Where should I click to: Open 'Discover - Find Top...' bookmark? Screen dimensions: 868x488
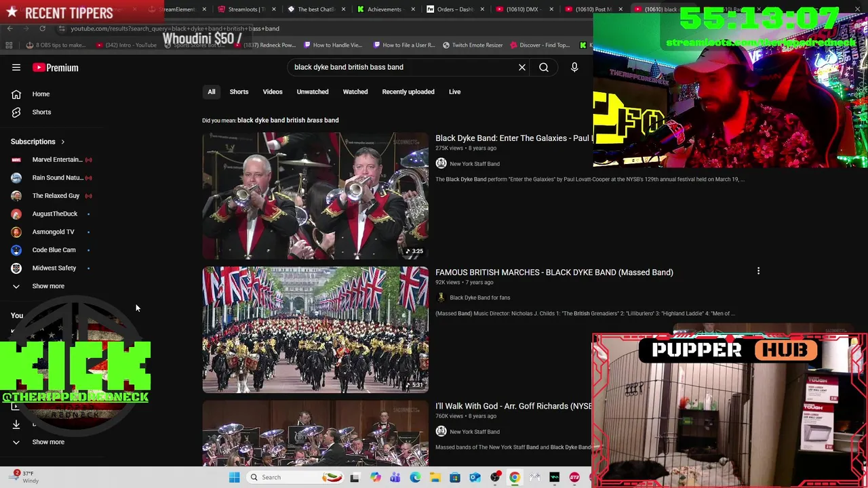540,45
